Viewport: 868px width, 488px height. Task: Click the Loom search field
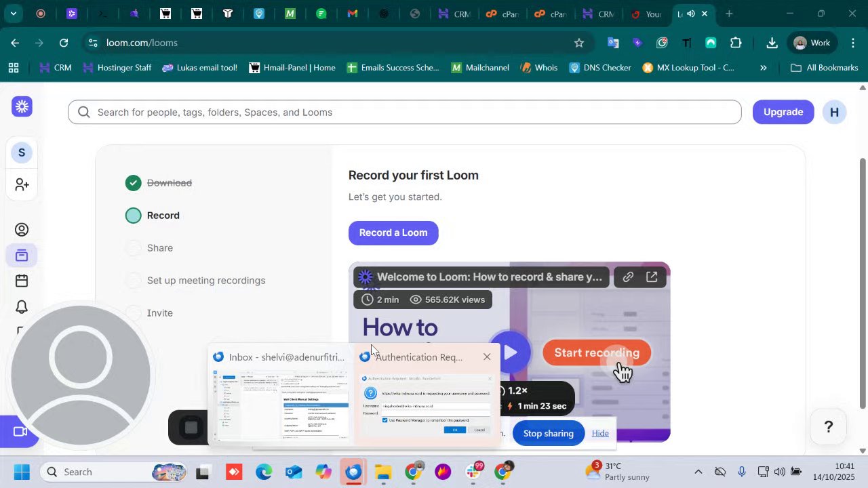click(404, 112)
